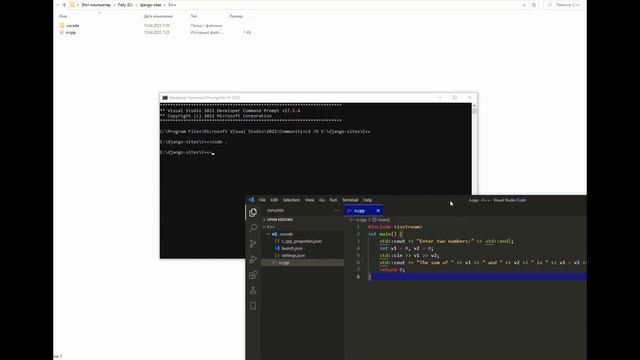Click the .vscode folder icon in File Explorer
The height and width of the screenshot is (360, 640).
(62, 25)
